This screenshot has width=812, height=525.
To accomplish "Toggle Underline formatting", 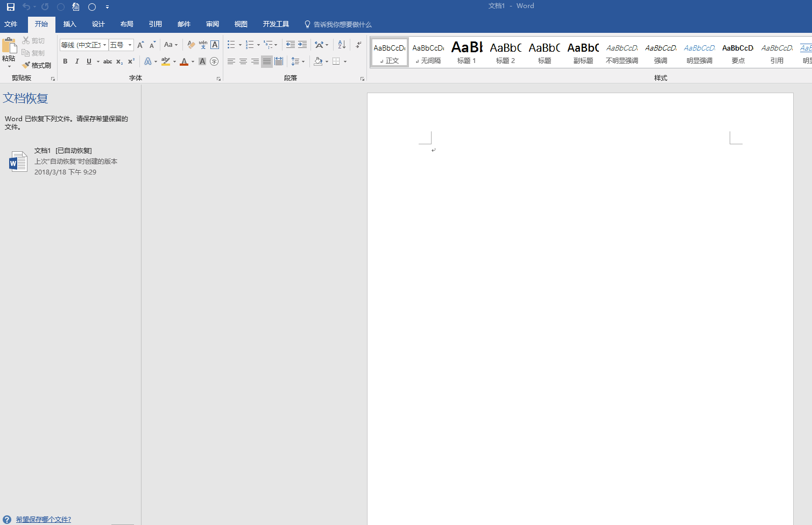I will (x=89, y=61).
